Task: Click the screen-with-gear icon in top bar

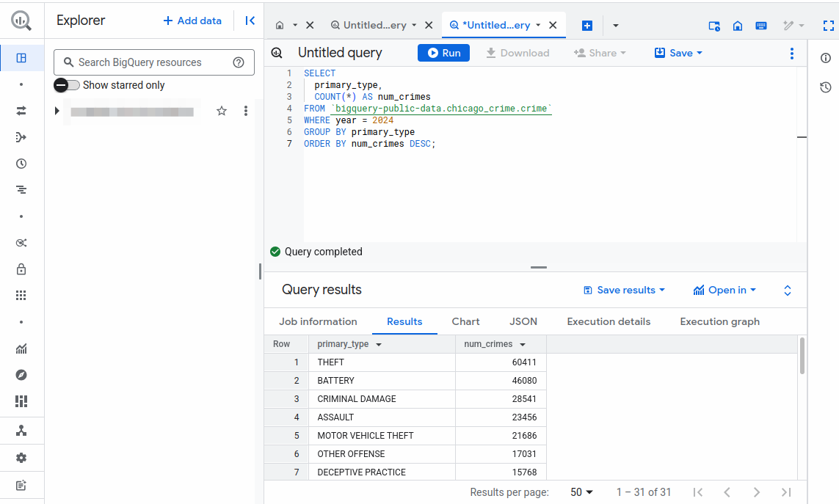Action: pos(713,26)
